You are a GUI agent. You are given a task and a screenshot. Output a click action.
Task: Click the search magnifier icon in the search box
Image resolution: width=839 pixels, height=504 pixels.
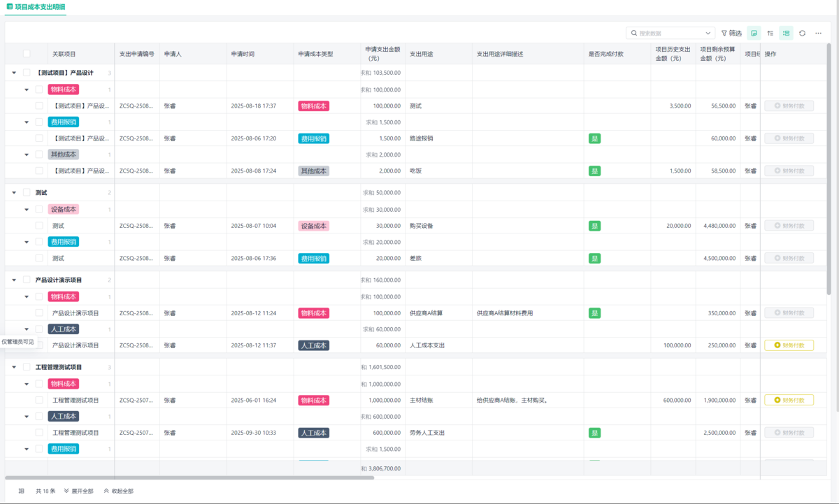tap(634, 33)
